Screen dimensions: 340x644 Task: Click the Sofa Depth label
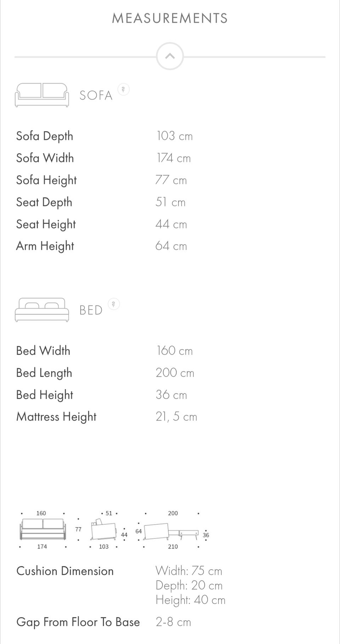45,136
